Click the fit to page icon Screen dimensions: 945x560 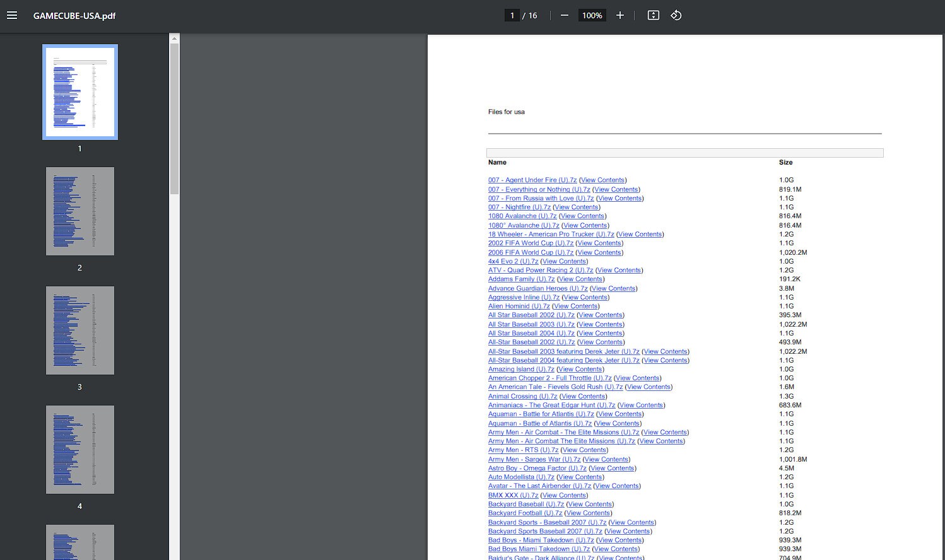pyautogui.click(x=654, y=15)
